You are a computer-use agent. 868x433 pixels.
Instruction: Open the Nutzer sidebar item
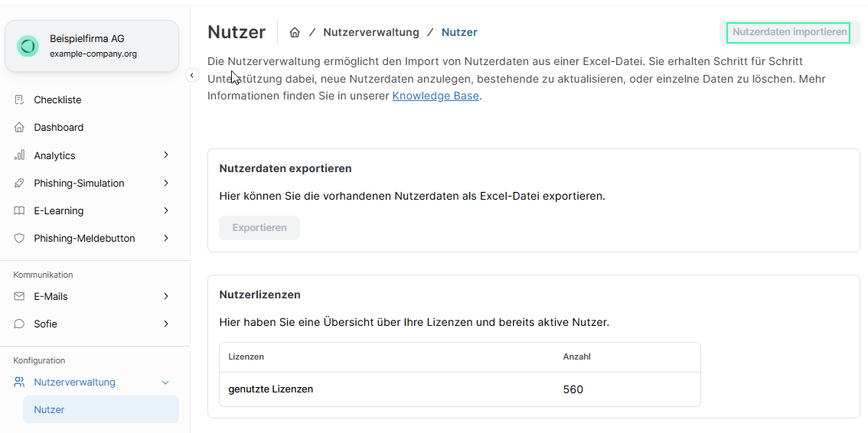(x=50, y=409)
